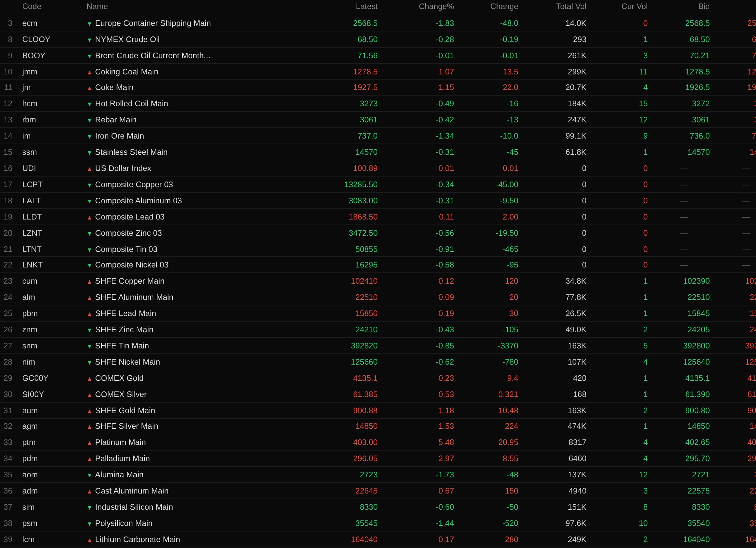Click the down arrow beside SHFE Tin Main

(89, 347)
